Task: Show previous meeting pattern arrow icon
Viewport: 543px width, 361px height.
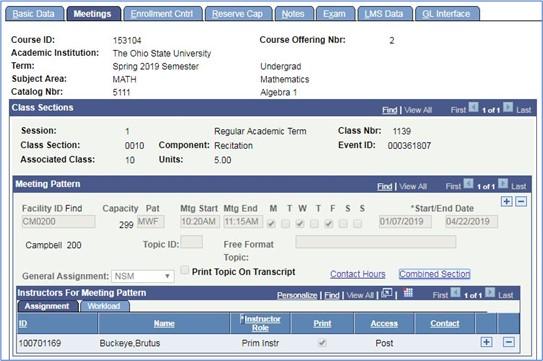Action: coord(469,184)
